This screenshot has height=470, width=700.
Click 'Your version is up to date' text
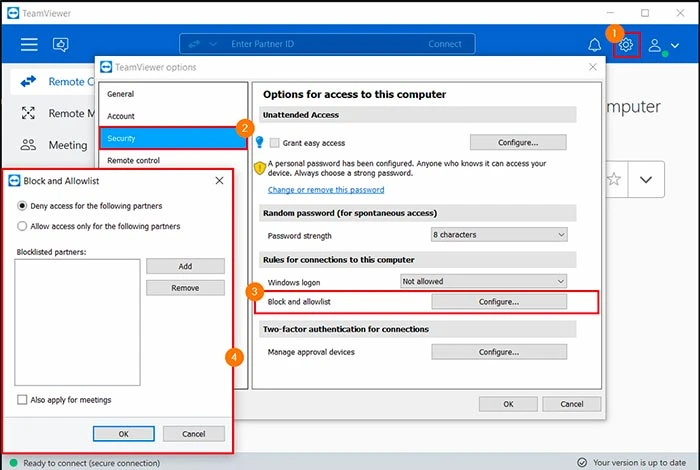639,463
